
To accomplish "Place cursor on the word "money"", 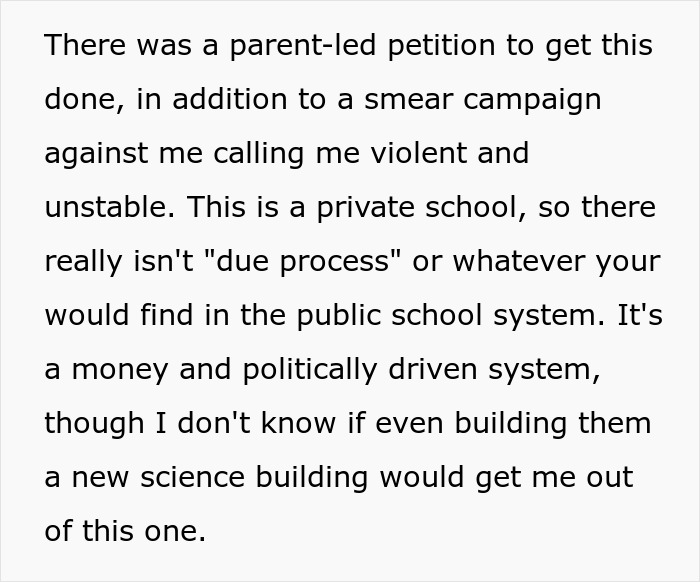I will pos(120,370).
